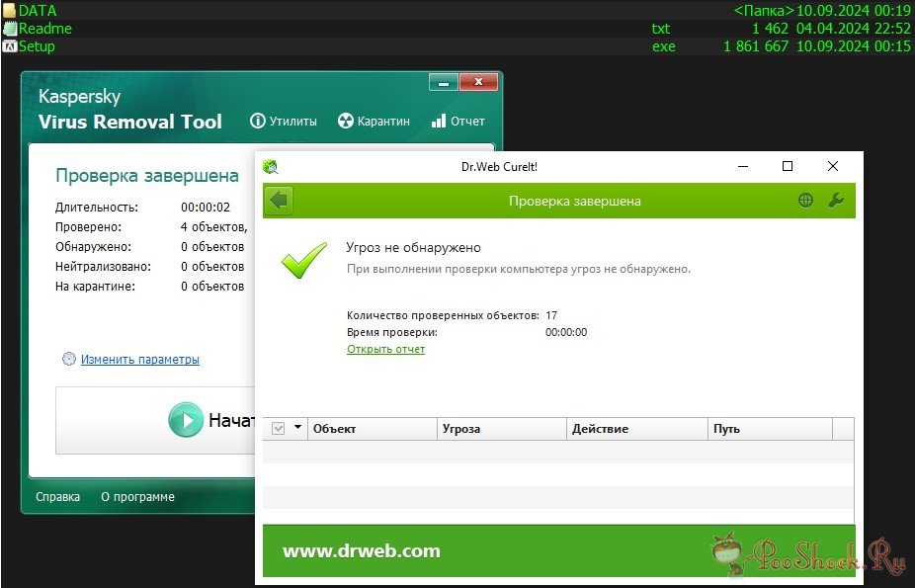Minimize the Dr.Web CureIt window
915x588 pixels.
pos(743,167)
